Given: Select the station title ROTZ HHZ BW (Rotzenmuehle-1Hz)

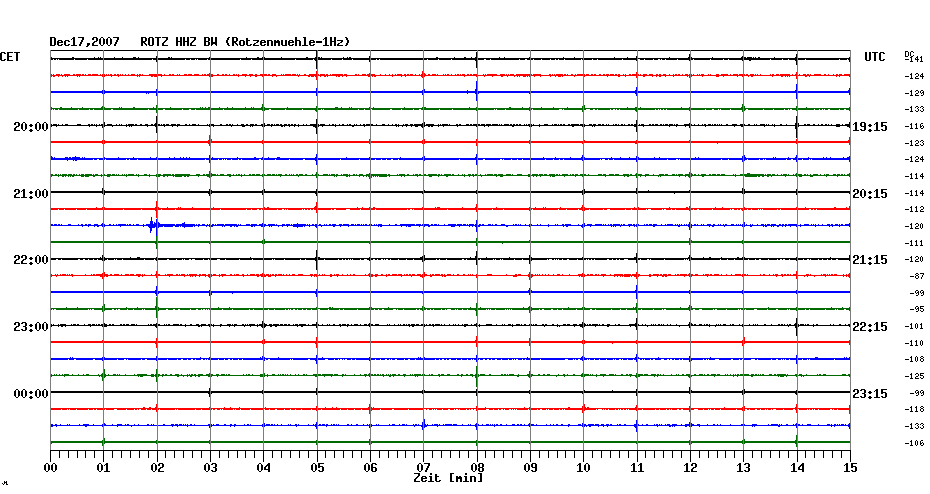Looking at the screenshot, I should point(246,42).
